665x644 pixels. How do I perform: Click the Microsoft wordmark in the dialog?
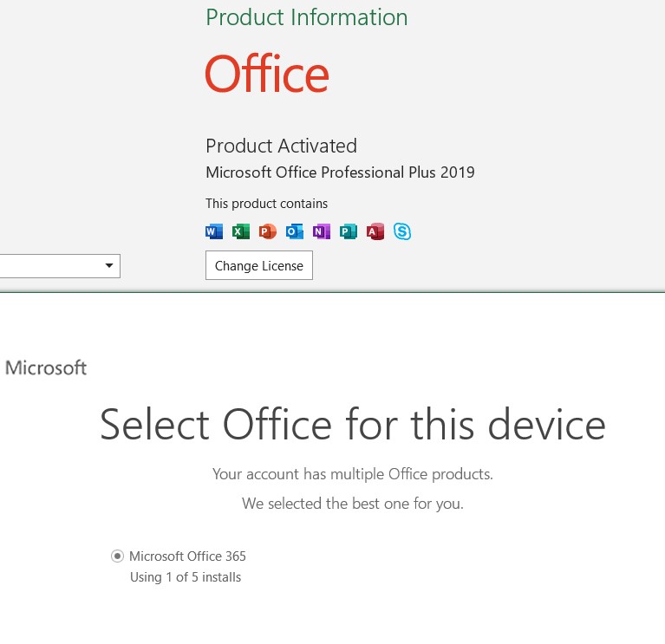(46, 368)
